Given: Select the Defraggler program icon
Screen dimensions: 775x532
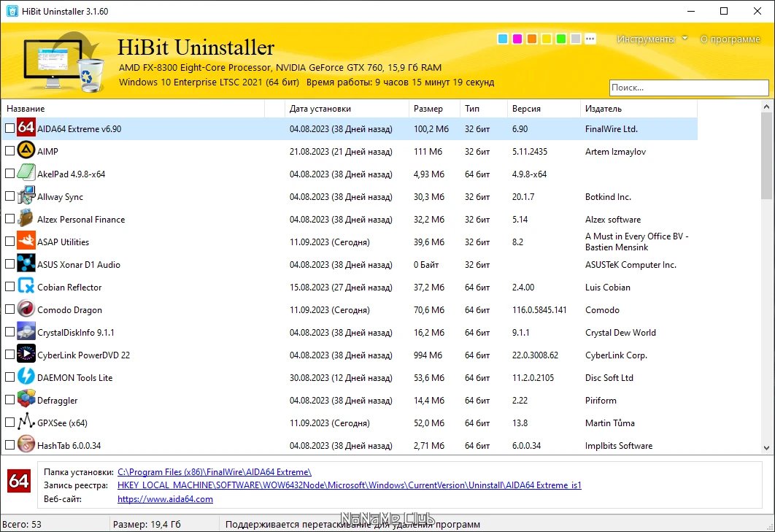Looking at the screenshot, I should coord(26,400).
